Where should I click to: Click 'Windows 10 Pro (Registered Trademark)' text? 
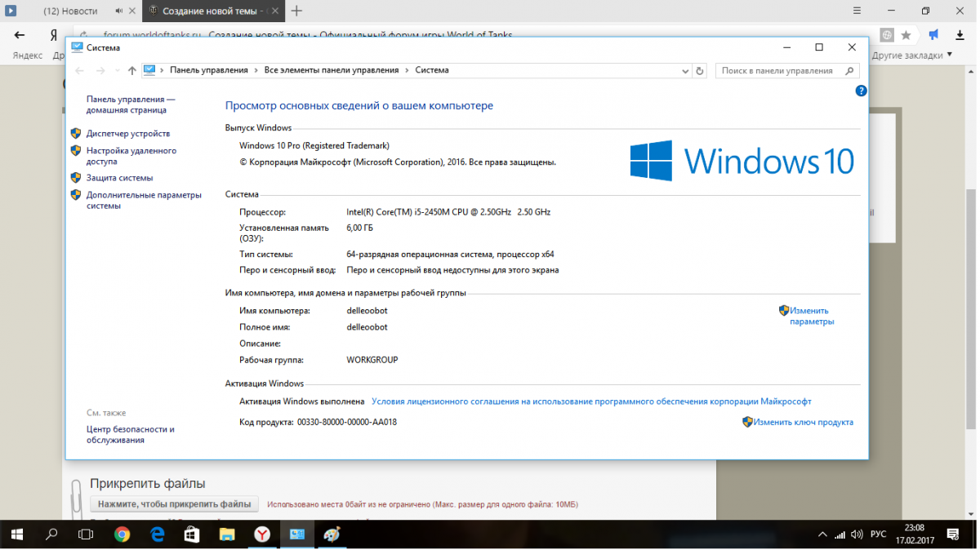point(314,145)
